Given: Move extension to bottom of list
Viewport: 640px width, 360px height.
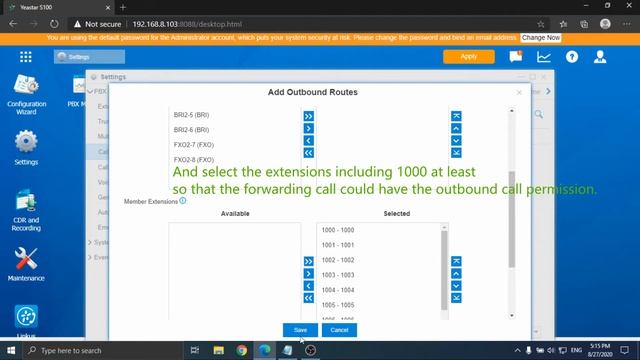Looking at the screenshot, I should (456, 298).
